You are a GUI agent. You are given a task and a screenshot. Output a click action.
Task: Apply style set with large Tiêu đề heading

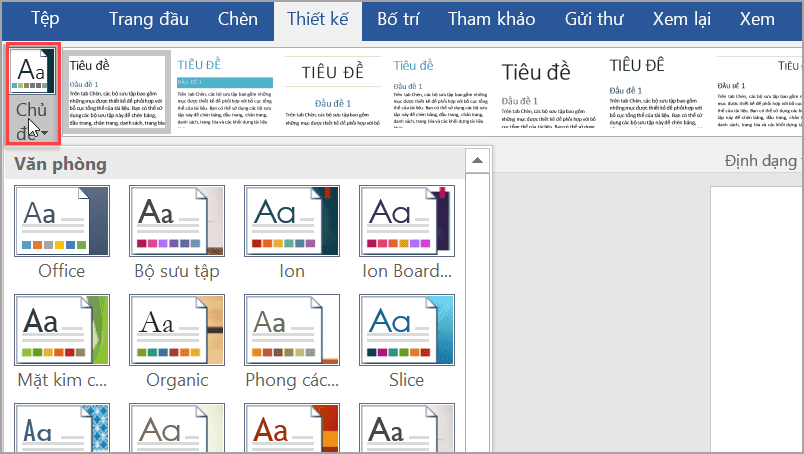[549, 92]
